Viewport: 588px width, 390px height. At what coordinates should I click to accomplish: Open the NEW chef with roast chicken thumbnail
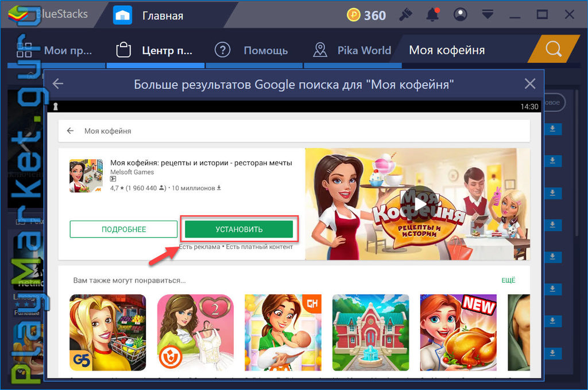pyautogui.click(x=458, y=333)
